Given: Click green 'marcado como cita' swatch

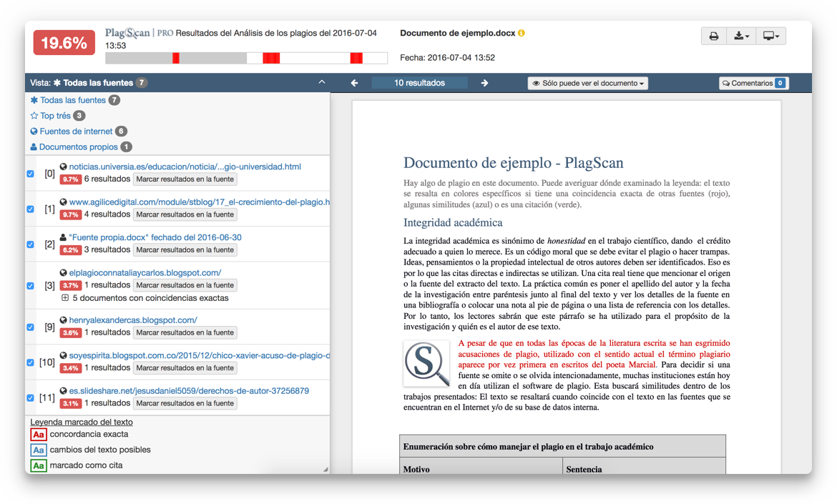Looking at the screenshot, I should (x=39, y=465).
